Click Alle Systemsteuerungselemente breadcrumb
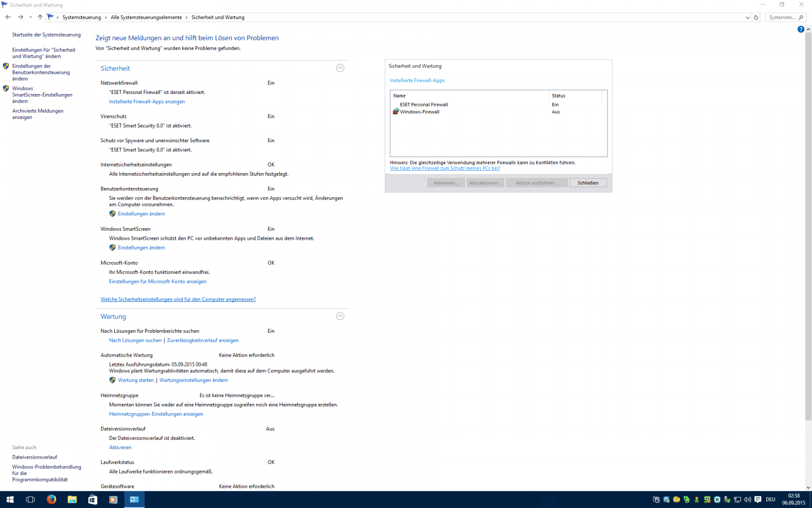The width and height of the screenshot is (812, 508). click(146, 17)
